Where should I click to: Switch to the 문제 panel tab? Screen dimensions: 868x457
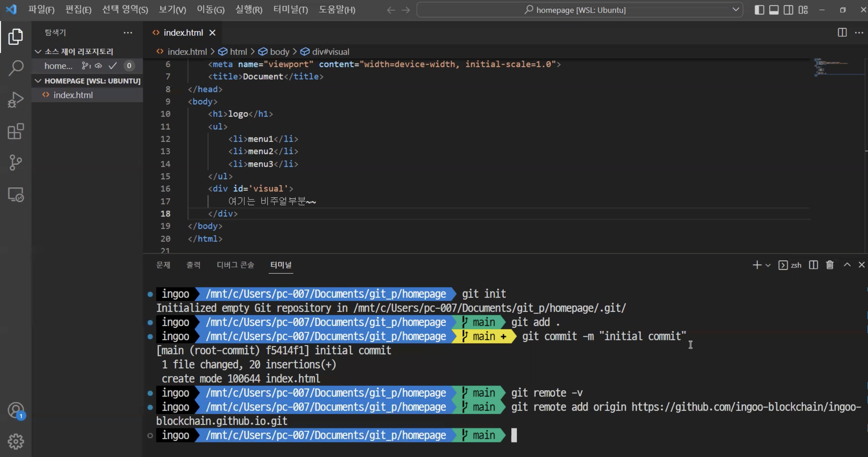click(x=163, y=265)
